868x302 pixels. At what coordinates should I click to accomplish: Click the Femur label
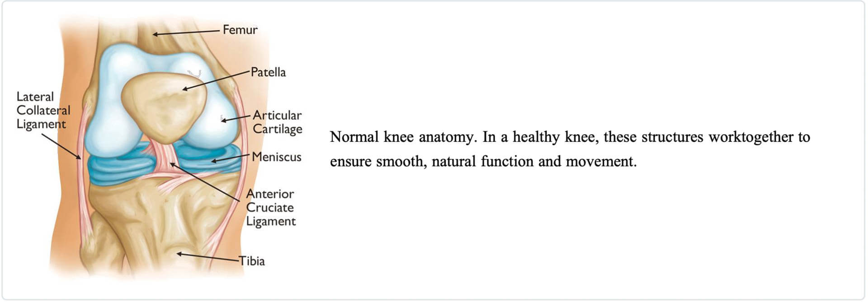point(240,30)
